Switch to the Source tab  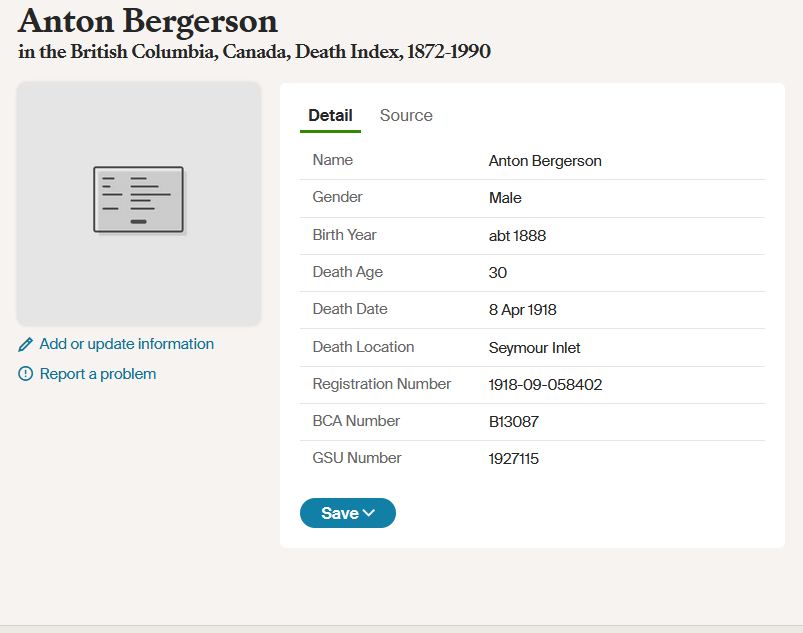(x=406, y=115)
